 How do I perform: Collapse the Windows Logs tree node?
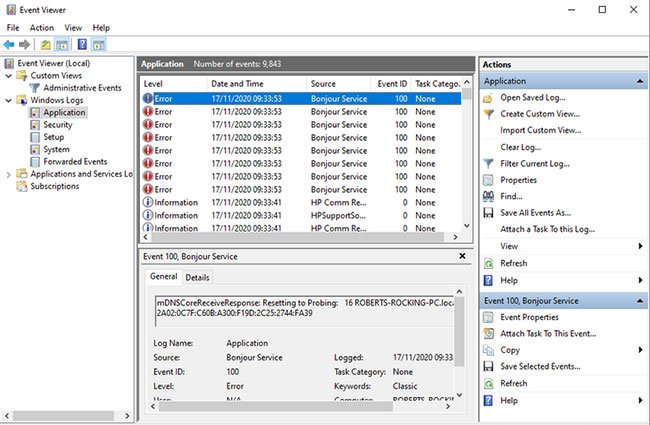pos(8,100)
